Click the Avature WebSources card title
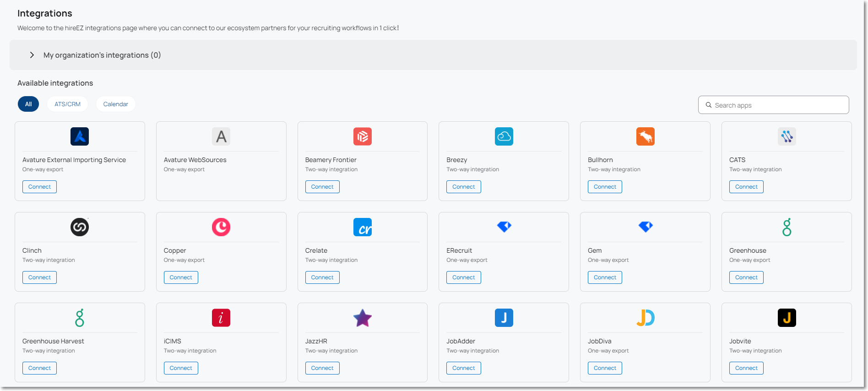This screenshot has width=868, height=391. click(x=195, y=160)
